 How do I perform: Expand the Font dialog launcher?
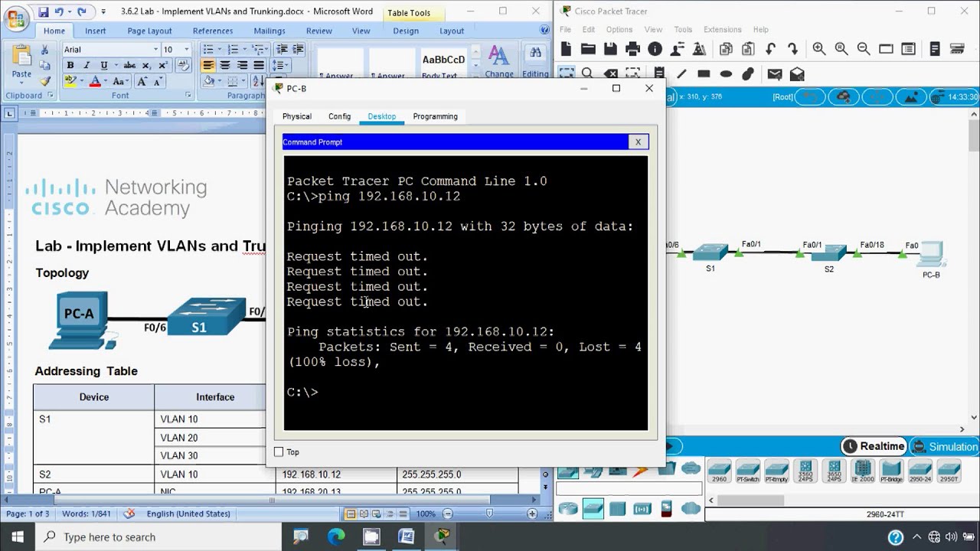188,96
